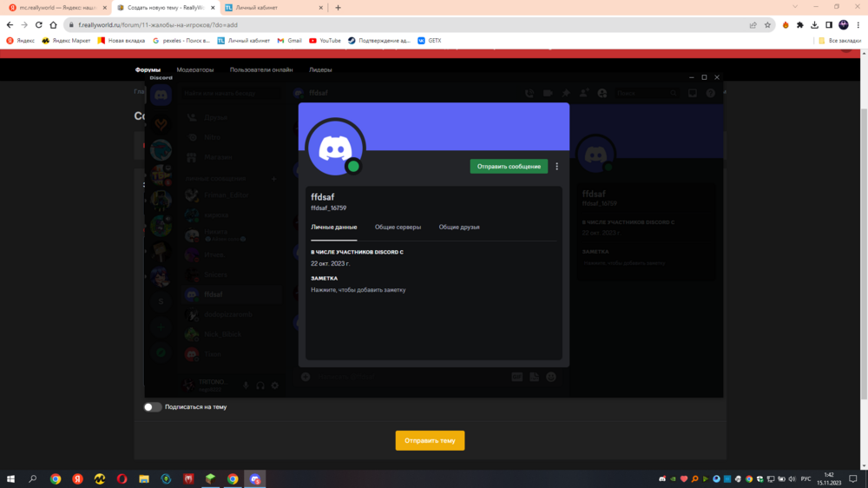Click the Discord home logo in server sidebar
The image size is (868, 488).
point(161,96)
